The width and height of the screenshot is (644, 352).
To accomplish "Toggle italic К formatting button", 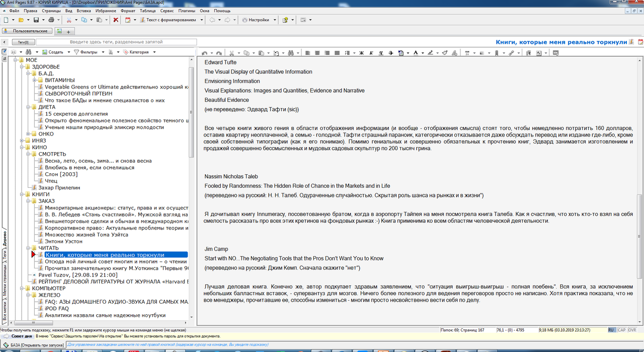I will pos(371,53).
